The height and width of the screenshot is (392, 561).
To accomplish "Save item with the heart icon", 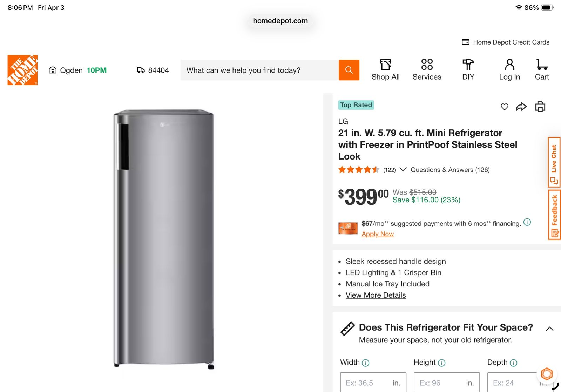I will 504,107.
